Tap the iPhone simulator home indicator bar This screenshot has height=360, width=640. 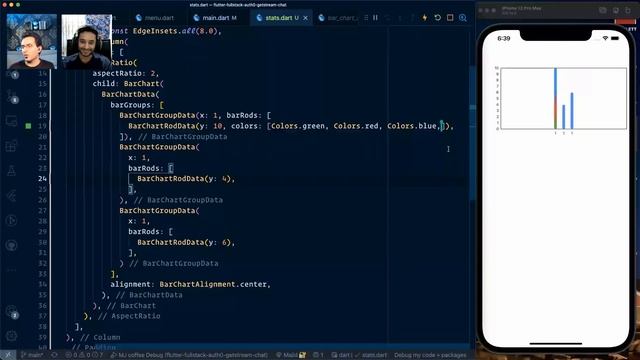(x=556, y=344)
